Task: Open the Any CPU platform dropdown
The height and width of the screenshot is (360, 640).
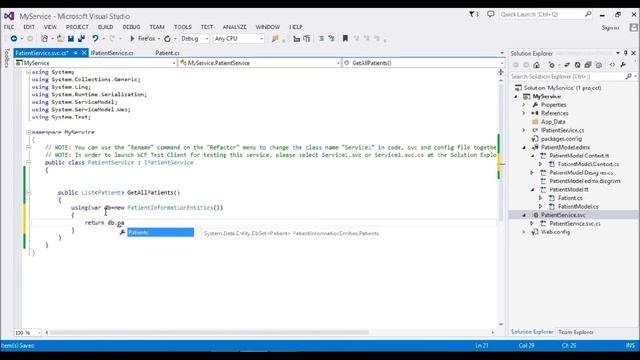Action: pos(239,38)
